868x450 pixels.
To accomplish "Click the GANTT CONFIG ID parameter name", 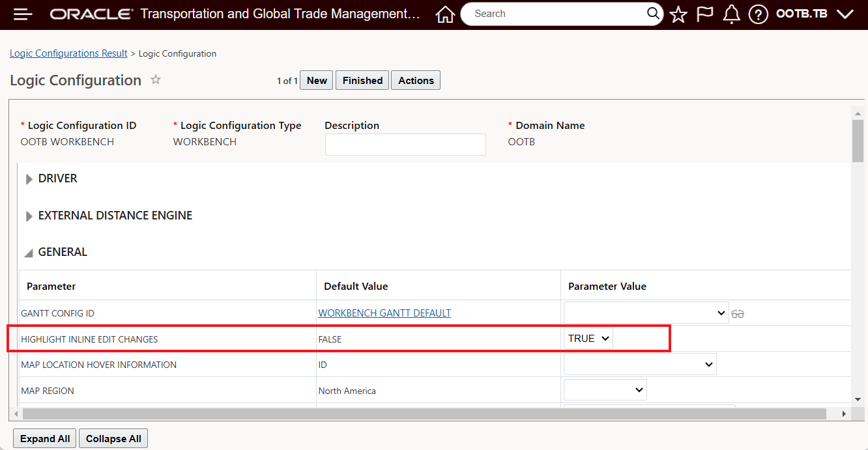I will tap(57, 313).
